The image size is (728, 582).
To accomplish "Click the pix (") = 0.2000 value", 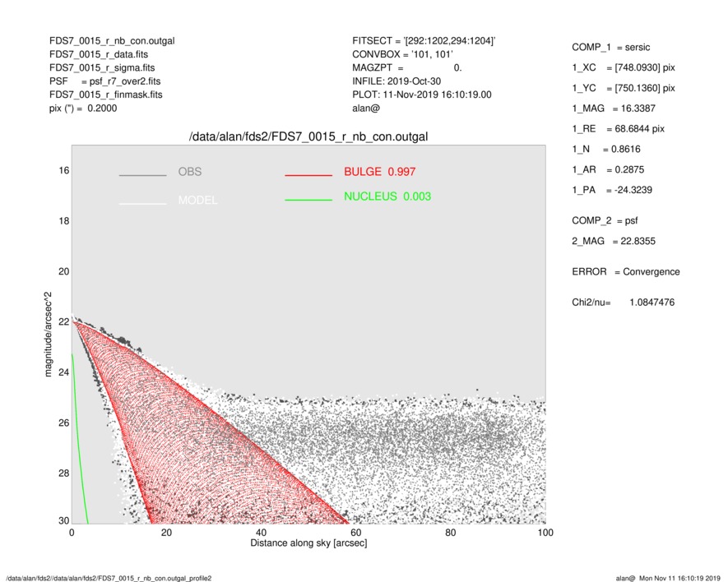I will (x=83, y=109).
